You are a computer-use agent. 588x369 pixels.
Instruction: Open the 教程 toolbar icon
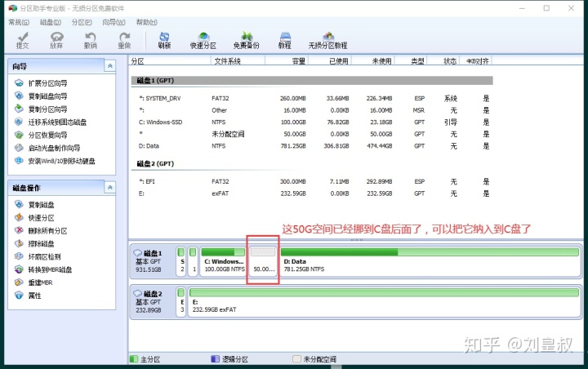285,40
